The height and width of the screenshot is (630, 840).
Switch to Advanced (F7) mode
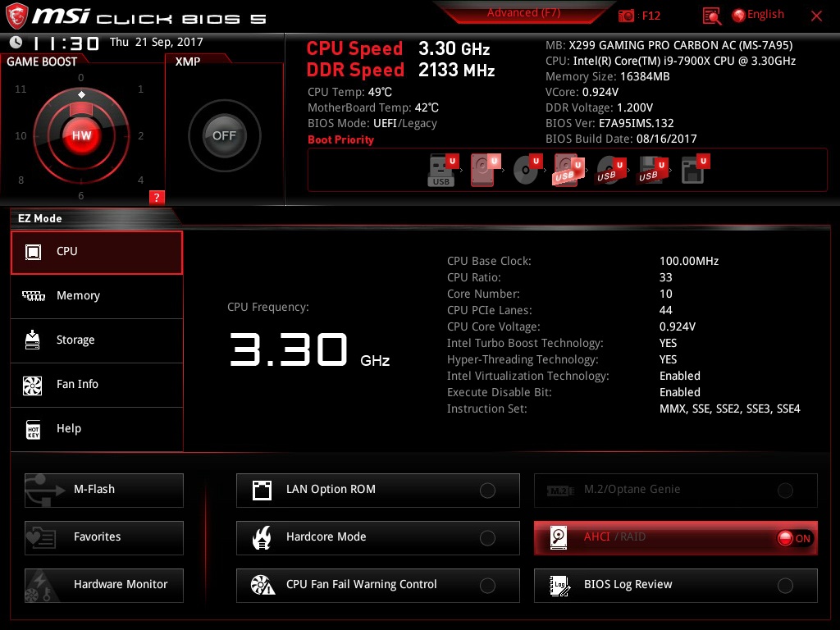523,13
